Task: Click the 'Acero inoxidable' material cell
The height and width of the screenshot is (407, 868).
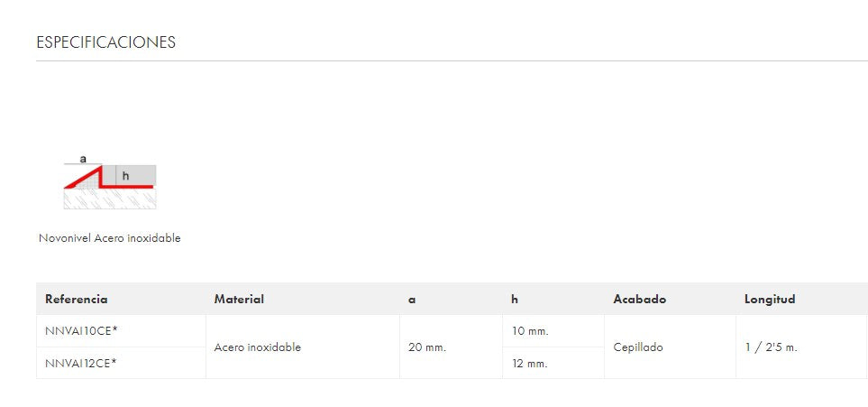Action: (x=258, y=347)
